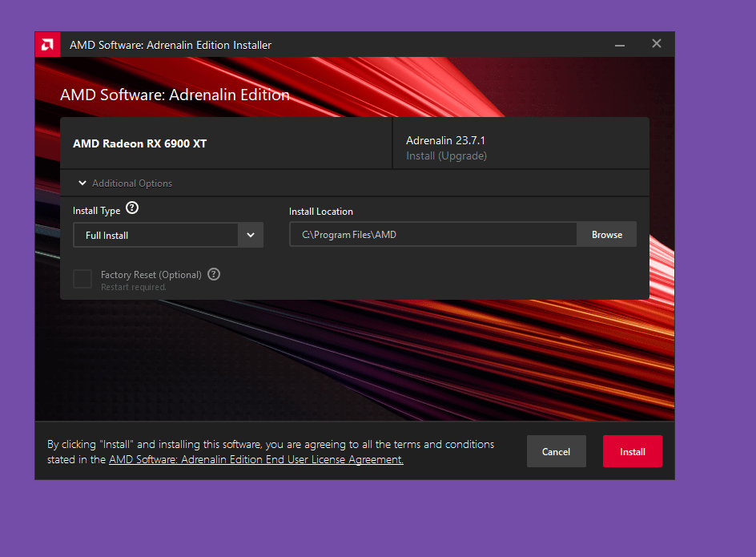
Task: Open Factory Reset help question icon
Action: [x=214, y=274]
